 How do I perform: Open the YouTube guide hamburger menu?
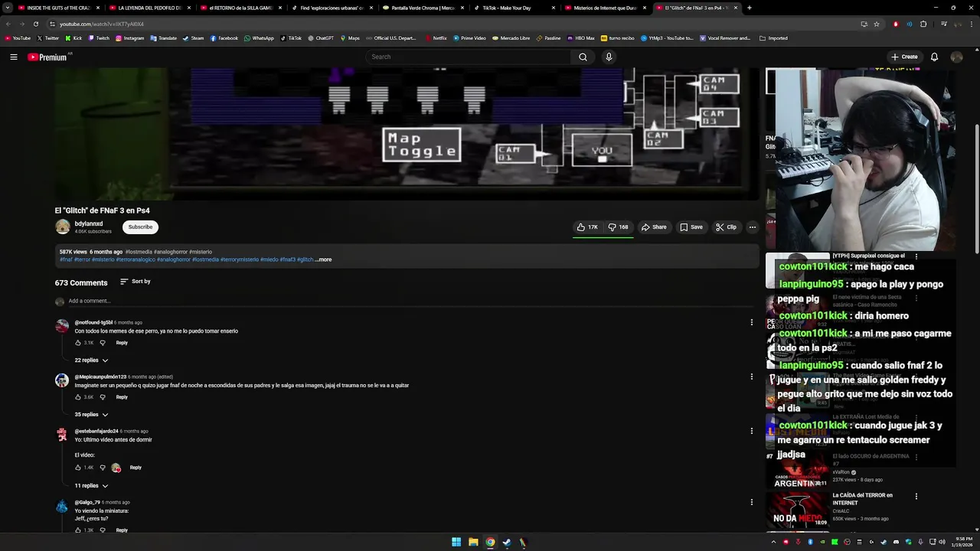(13, 57)
